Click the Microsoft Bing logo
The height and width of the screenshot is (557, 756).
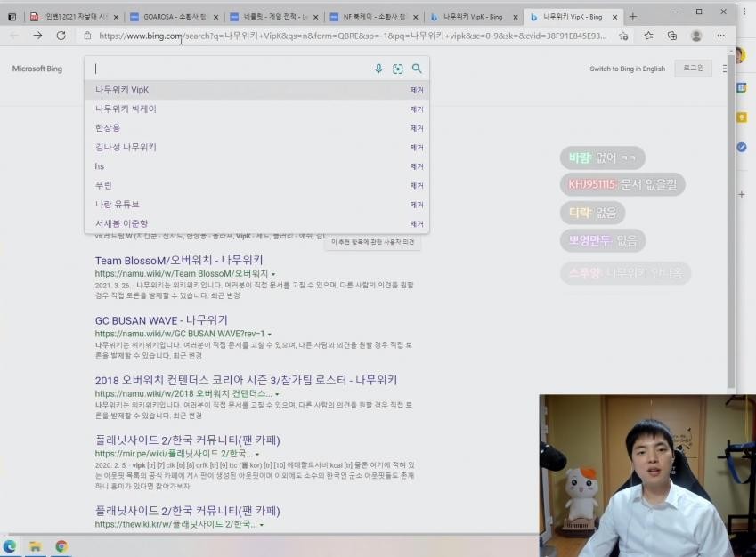[37, 69]
